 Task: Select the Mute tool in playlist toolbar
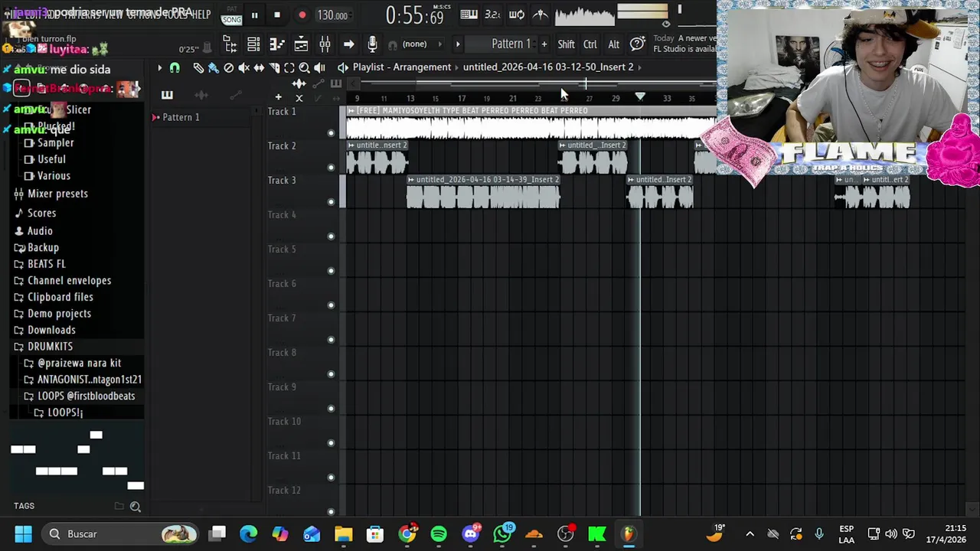(x=243, y=67)
